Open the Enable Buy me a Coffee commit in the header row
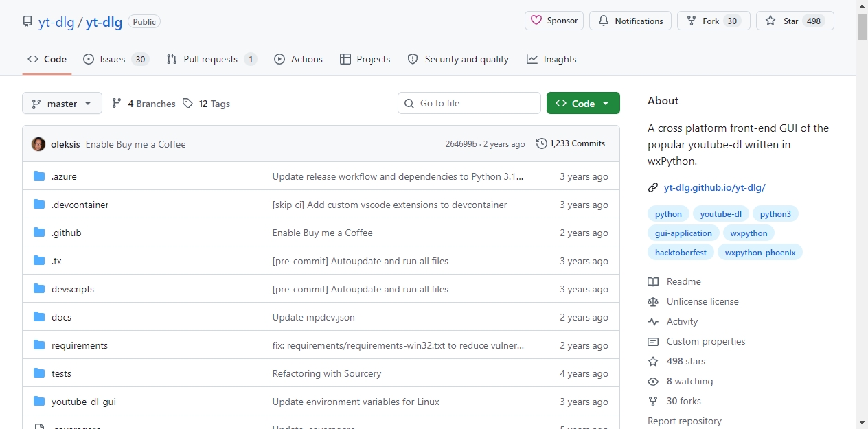The width and height of the screenshot is (868, 429). [135, 144]
